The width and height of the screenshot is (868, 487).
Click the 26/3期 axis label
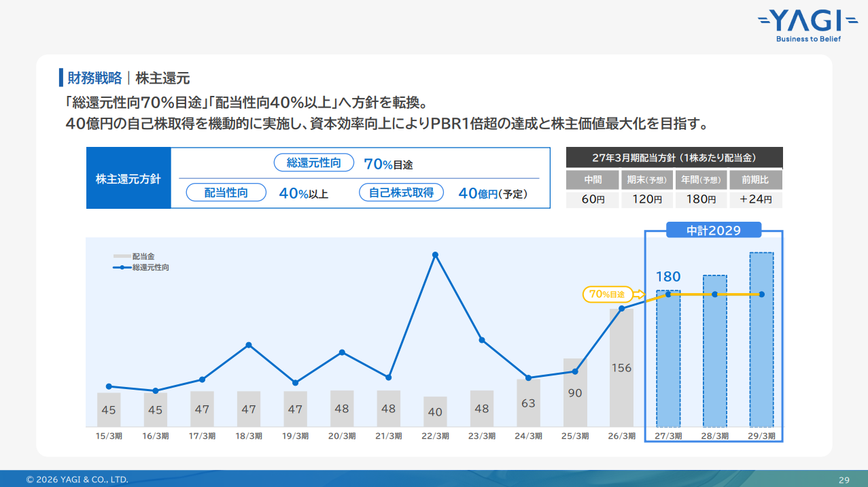point(621,437)
